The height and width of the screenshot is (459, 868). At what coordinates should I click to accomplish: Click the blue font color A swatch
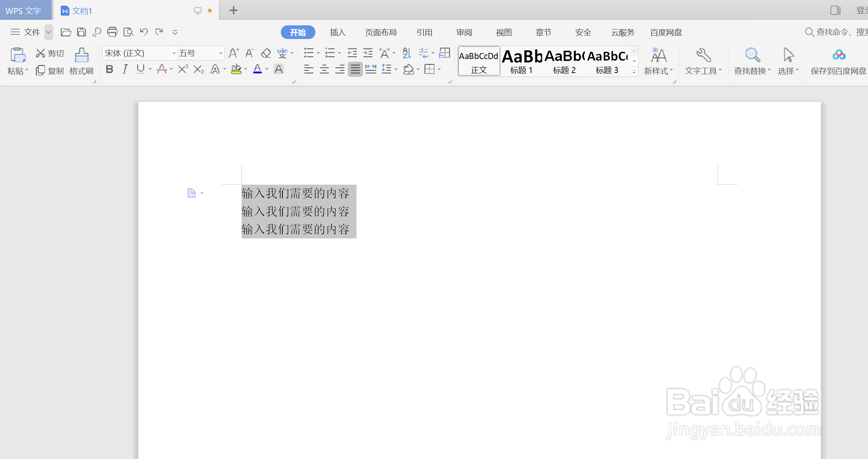pyautogui.click(x=257, y=69)
